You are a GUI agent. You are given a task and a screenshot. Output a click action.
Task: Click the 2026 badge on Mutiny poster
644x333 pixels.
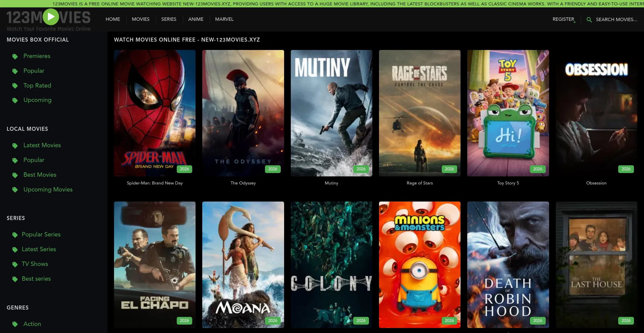click(361, 169)
